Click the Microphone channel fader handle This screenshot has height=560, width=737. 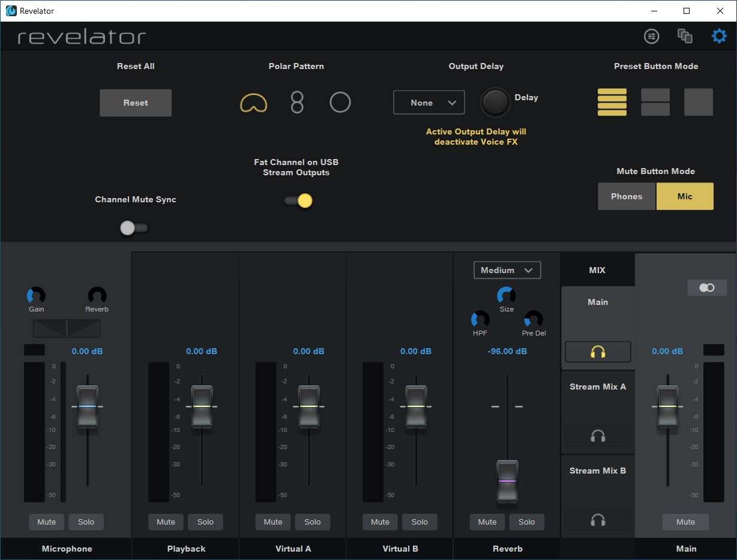click(88, 406)
